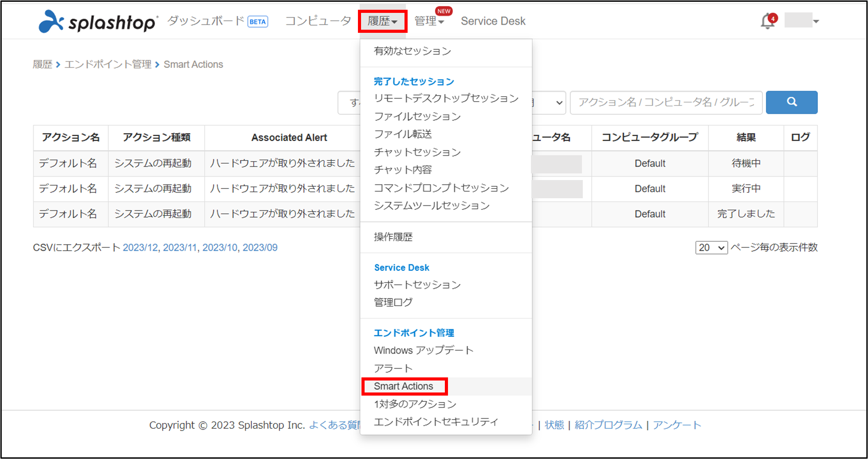Viewport: 868px width, 459px height.
Task: Open the 紹介プログラム footer link
Action: [608, 425]
